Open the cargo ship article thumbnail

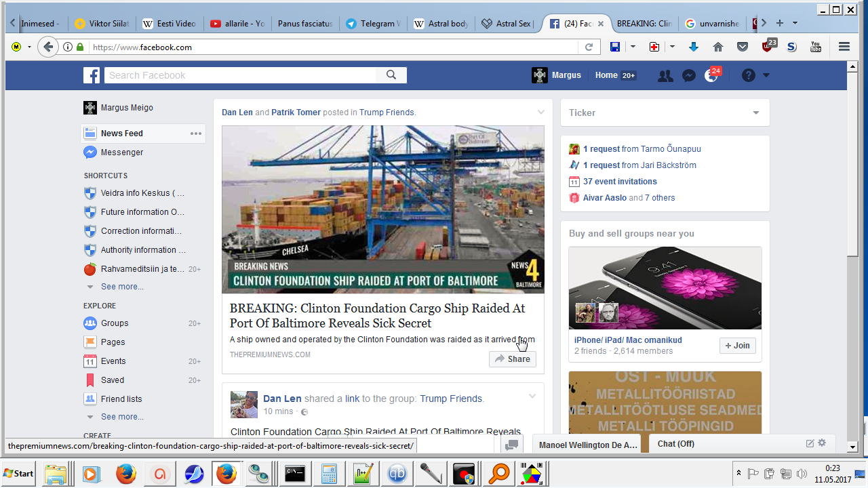(383, 209)
